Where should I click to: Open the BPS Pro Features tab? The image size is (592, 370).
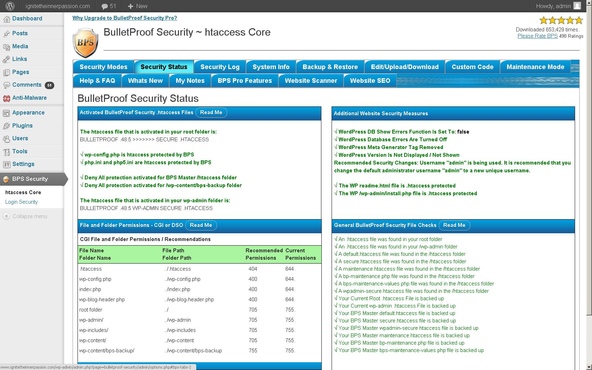tap(245, 80)
